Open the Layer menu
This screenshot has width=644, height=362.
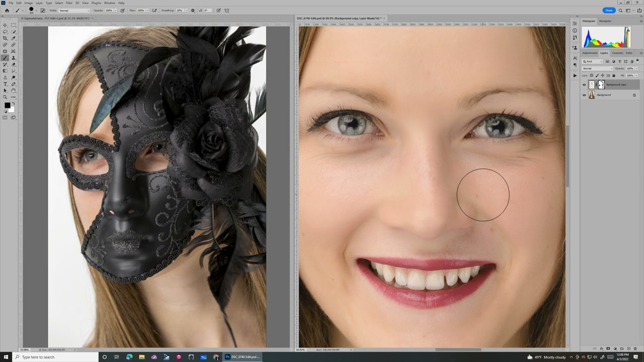coord(39,3)
